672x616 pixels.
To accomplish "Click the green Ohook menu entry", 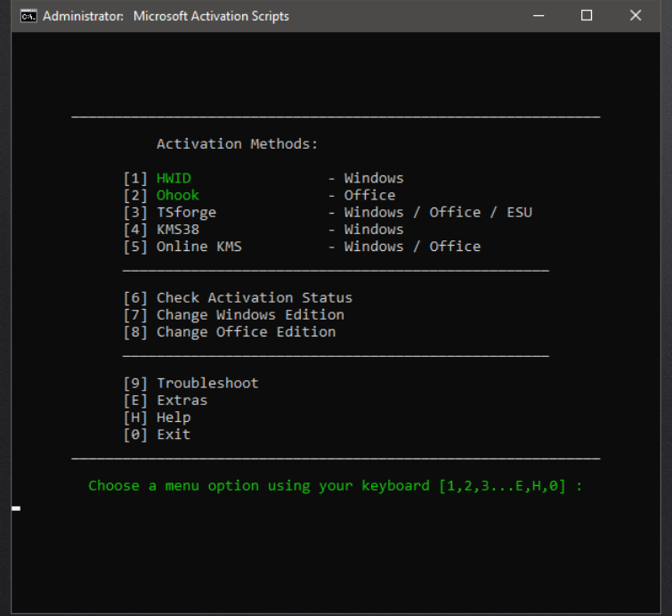I will click(178, 195).
